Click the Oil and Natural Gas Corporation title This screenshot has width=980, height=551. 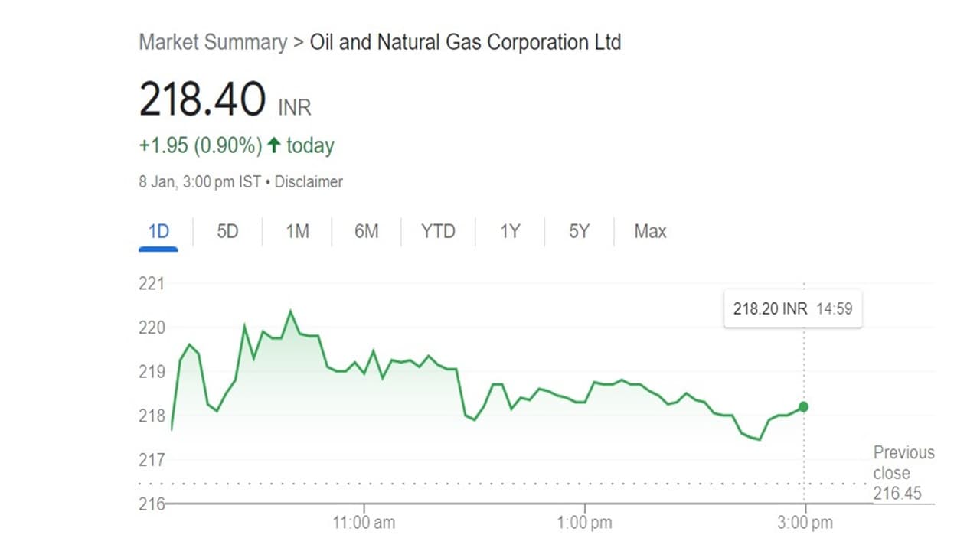[465, 42]
